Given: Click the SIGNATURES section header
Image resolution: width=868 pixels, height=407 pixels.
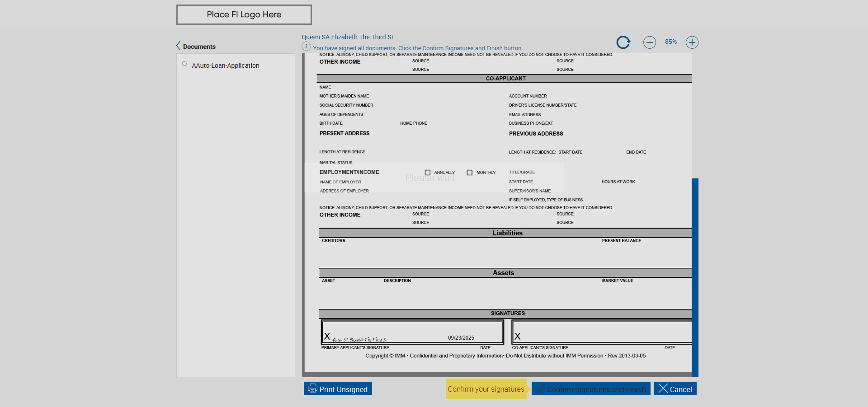Looking at the screenshot, I should tap(505, 313).
